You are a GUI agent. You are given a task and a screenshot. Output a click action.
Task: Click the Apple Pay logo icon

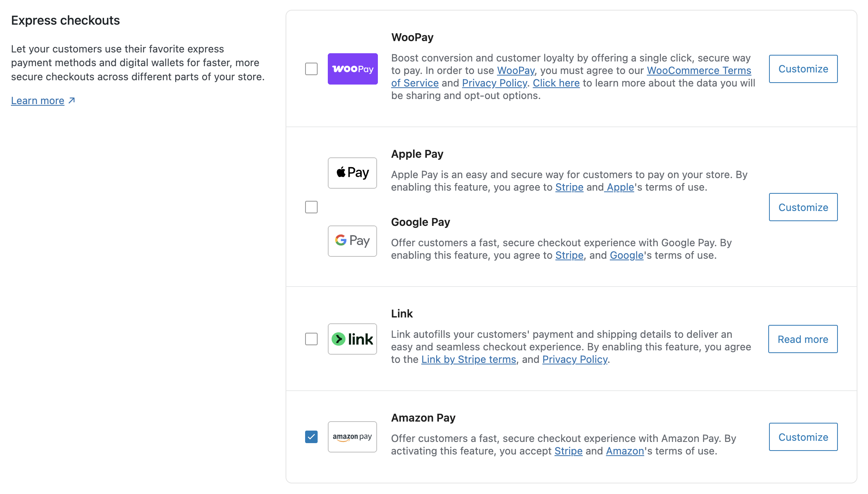point(352,173)
